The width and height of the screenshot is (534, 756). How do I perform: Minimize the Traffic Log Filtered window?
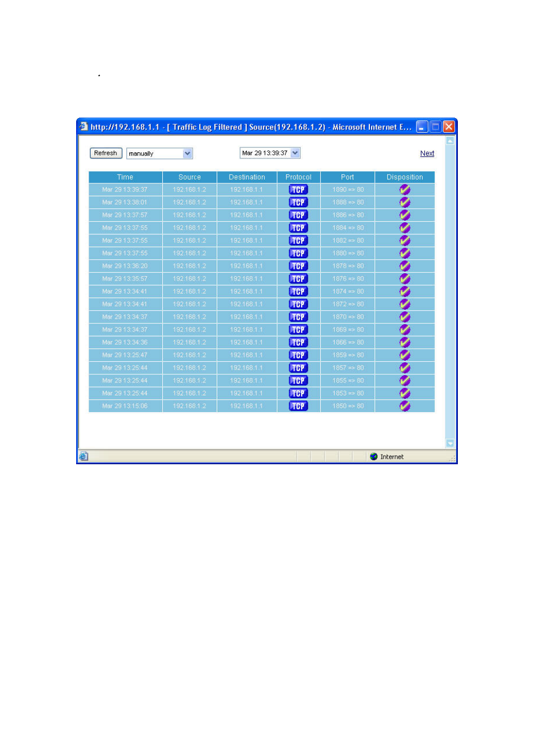(422, 127)
